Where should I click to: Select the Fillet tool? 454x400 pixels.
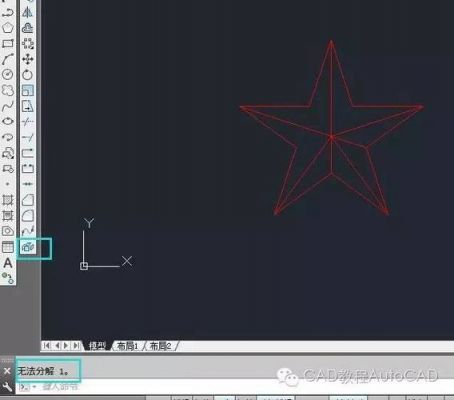pyautogui.click(x=28, y=215)
